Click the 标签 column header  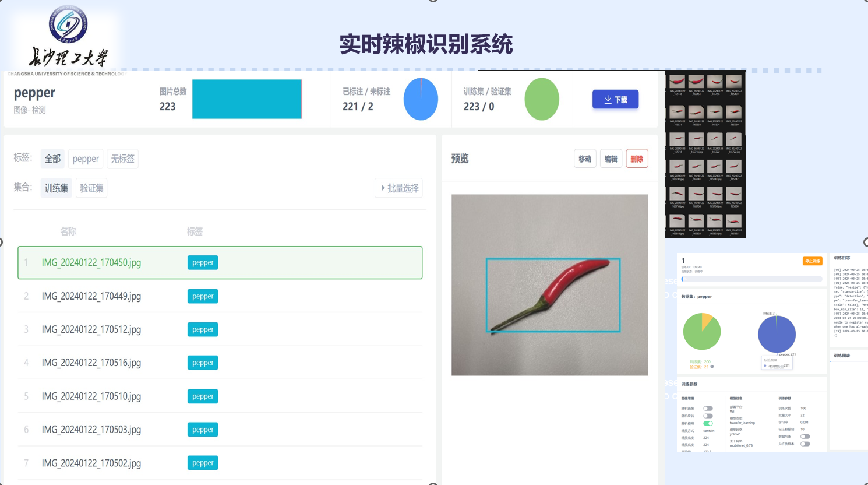[195, 231]
